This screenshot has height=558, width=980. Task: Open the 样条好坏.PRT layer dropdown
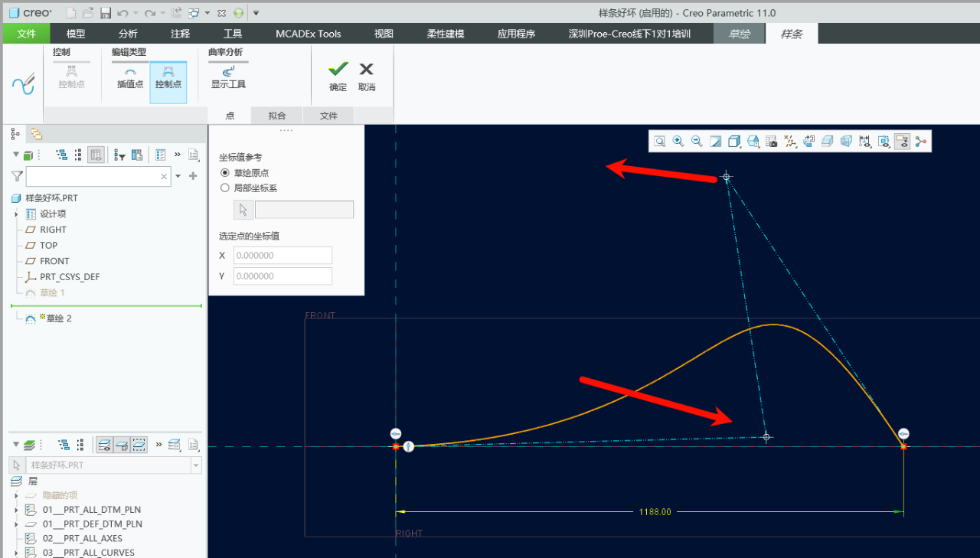(x=196, y=465)
